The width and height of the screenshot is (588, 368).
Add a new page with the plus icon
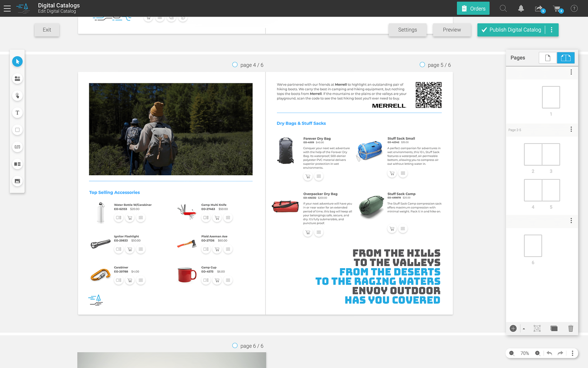(513, 328)
